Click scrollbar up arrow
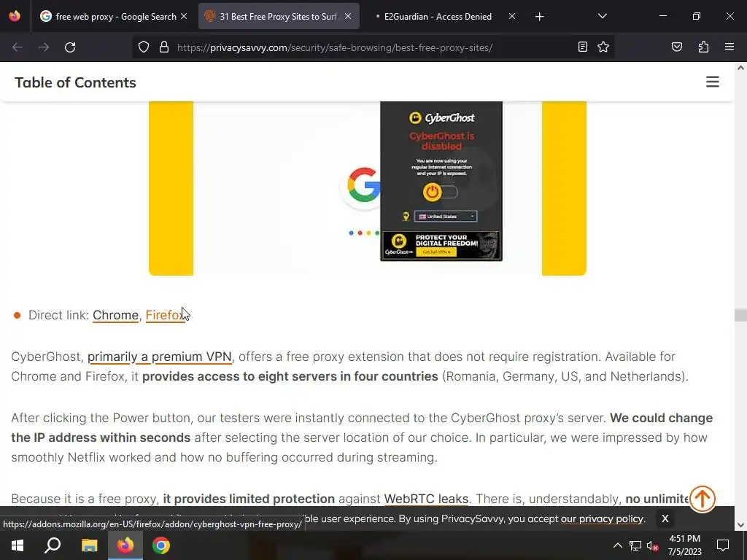The image size is (747, 560). click(x=740, y=68)
